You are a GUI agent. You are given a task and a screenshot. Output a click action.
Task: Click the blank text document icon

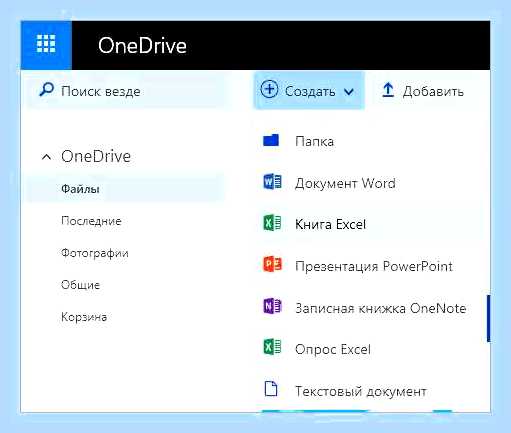(271, 389)
